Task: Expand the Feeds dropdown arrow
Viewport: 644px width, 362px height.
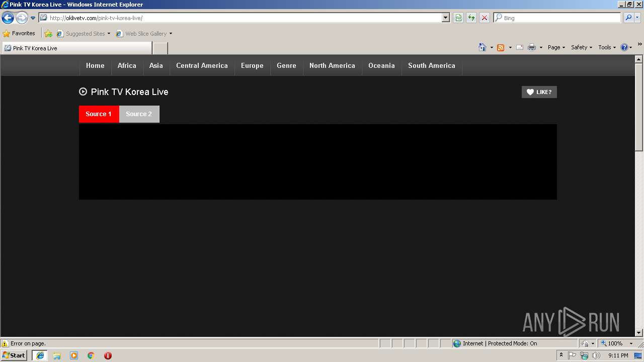Action: [x=510, y=47]
